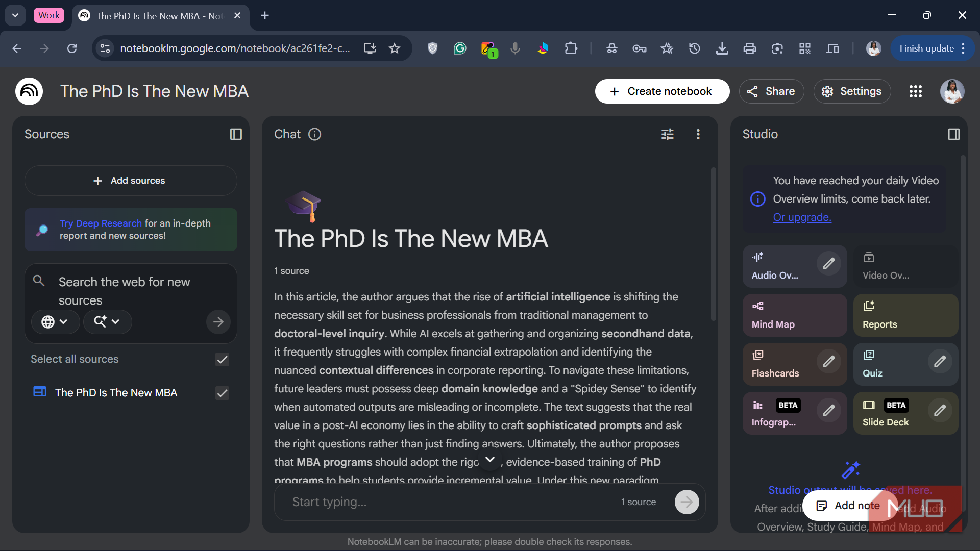Generate Reports
980x551 pixels.
pos(905,315)
